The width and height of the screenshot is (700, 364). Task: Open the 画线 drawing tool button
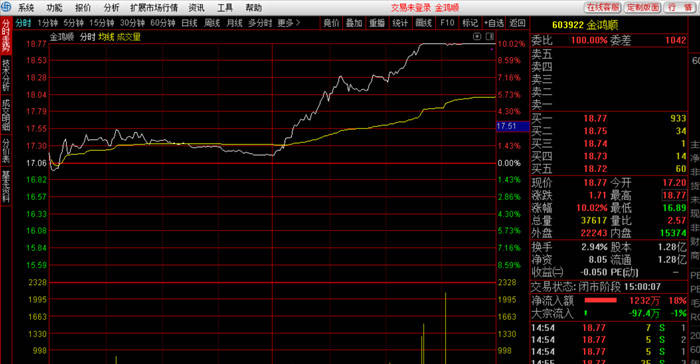click(423, 23)
